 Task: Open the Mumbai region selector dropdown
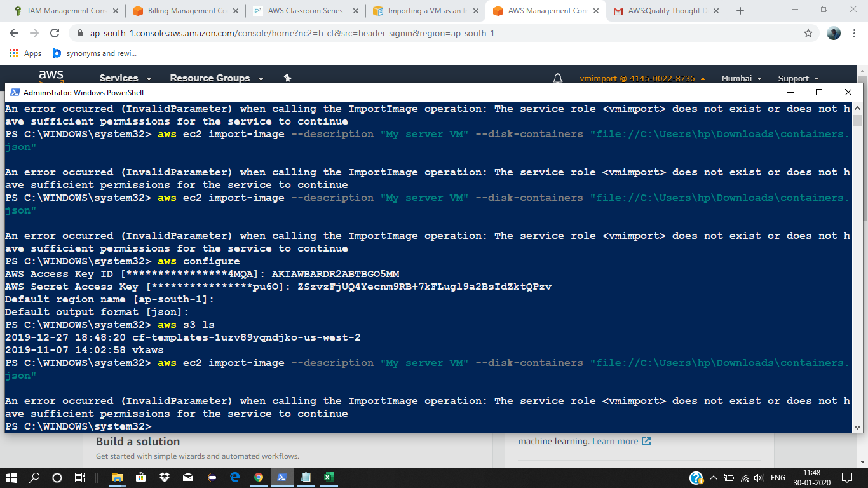tap(741, 78)
